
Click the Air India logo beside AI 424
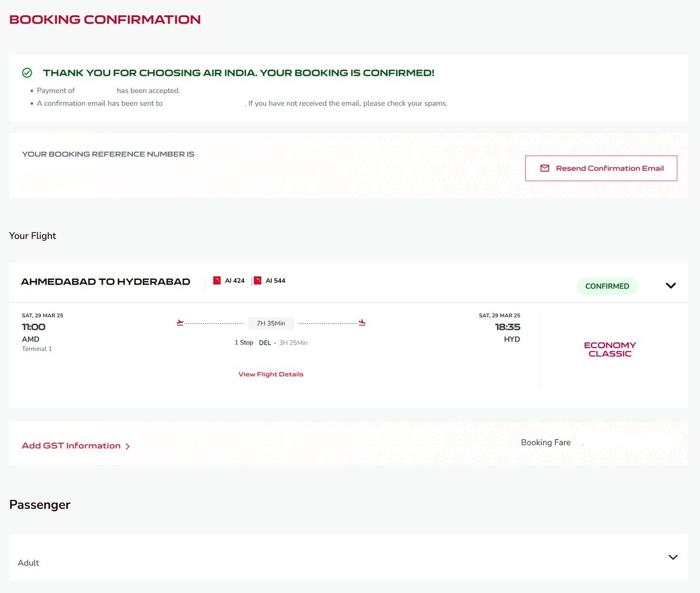click(217, 280)
